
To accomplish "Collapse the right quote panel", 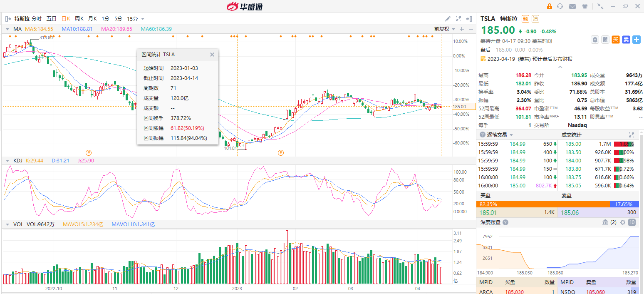I will 469,19.
